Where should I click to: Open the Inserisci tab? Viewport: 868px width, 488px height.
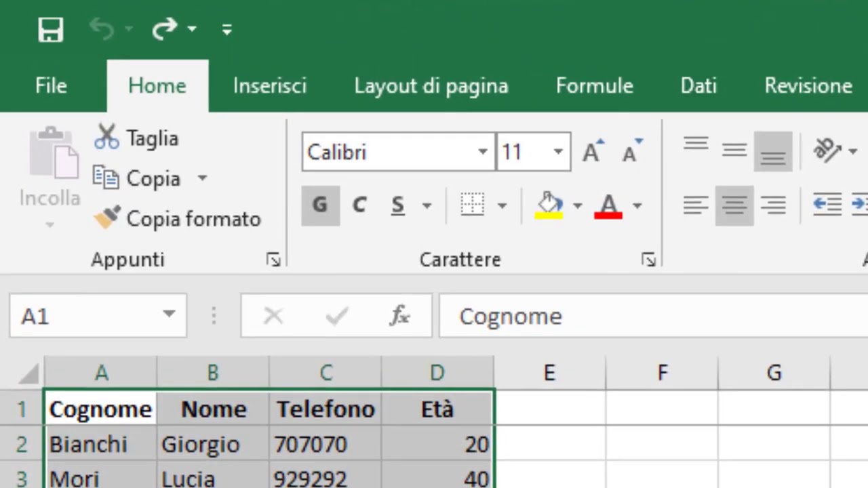pyautogui.click(x=270, y=86)
